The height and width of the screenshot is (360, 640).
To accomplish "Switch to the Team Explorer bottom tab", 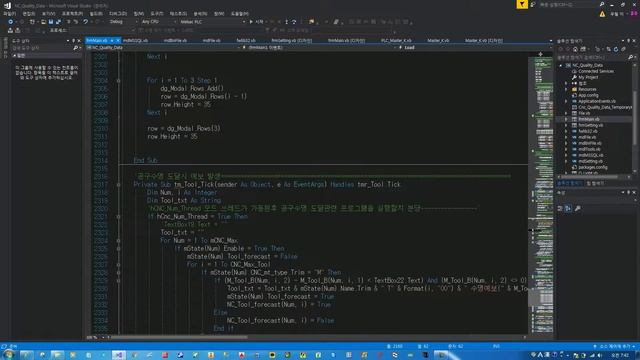I will 595,184.
